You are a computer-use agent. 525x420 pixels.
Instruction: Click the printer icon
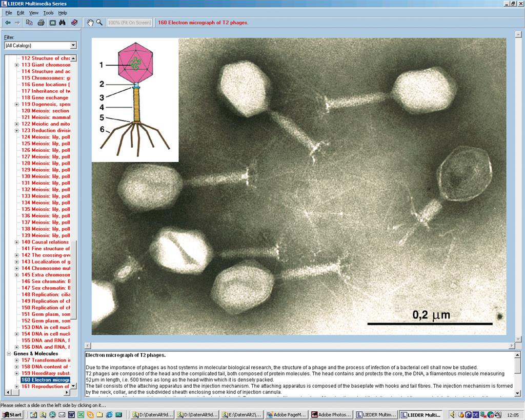click(41, 23)
